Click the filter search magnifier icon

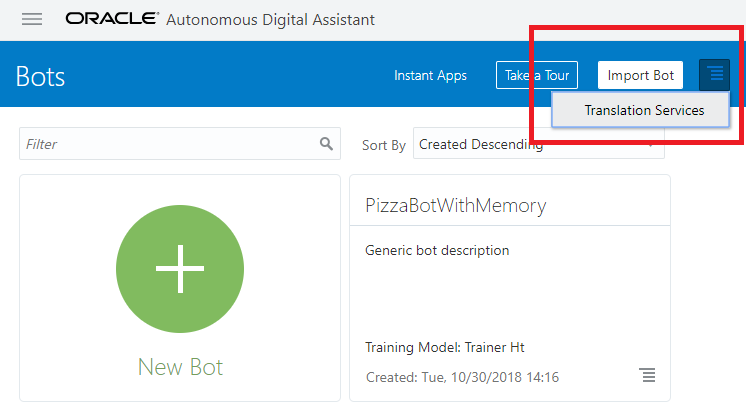pos(326,143)
